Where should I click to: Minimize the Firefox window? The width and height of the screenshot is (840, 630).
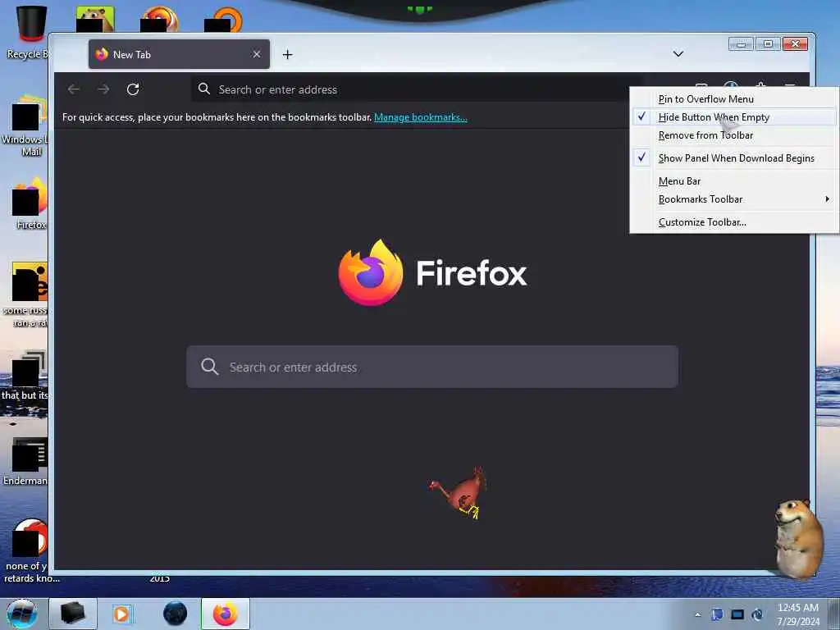pos(742,44)
